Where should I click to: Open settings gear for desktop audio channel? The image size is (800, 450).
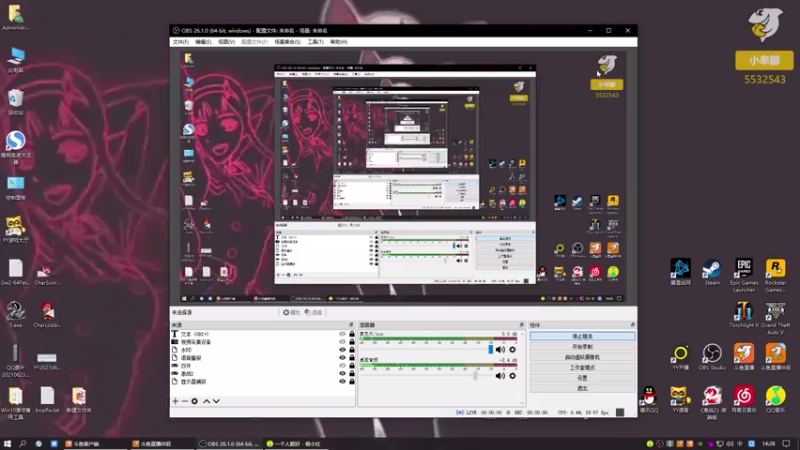(513, 376)
